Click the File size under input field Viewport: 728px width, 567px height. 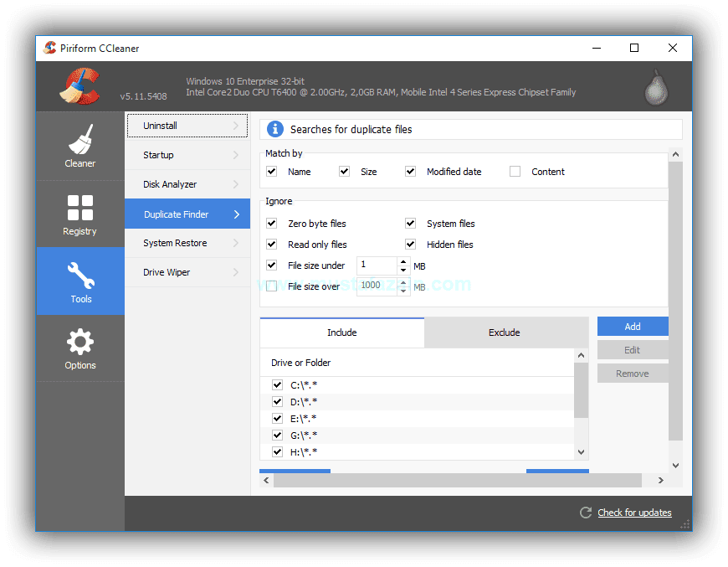click(377, 265)
